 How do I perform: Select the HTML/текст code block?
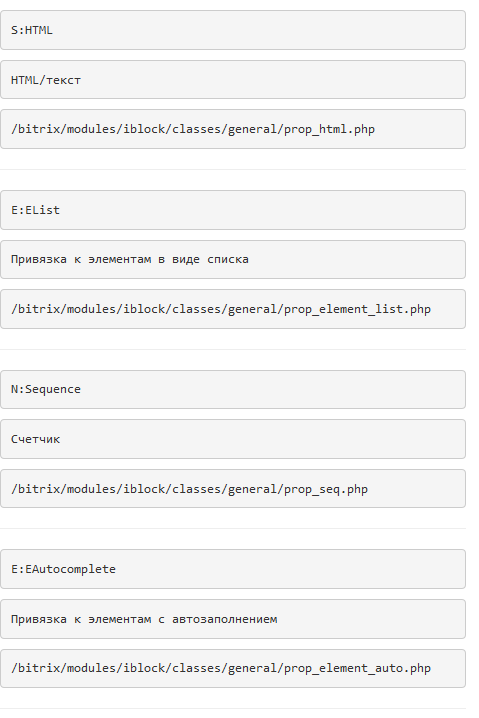click(x=233, y=80)
